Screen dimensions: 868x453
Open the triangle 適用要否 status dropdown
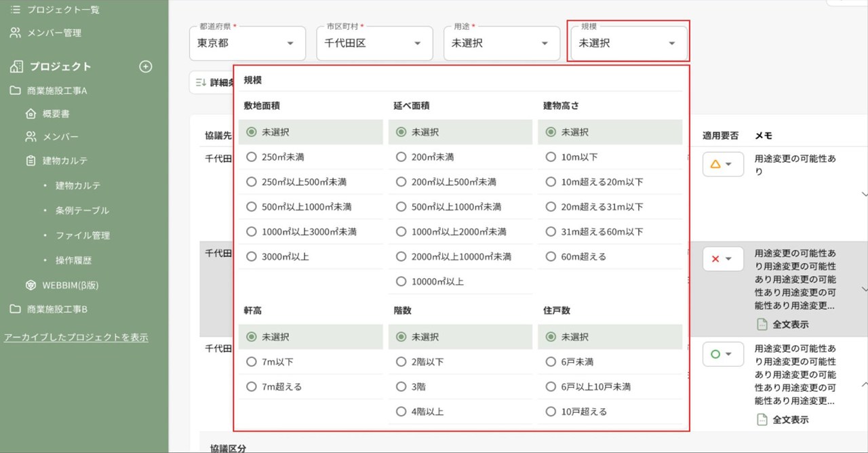pyautogui.click(x=722, y=164)
